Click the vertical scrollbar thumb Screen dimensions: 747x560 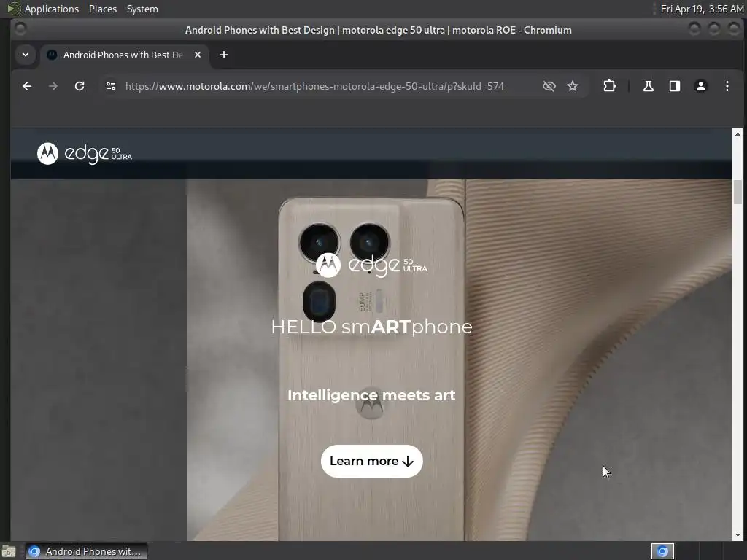point(738,192)
